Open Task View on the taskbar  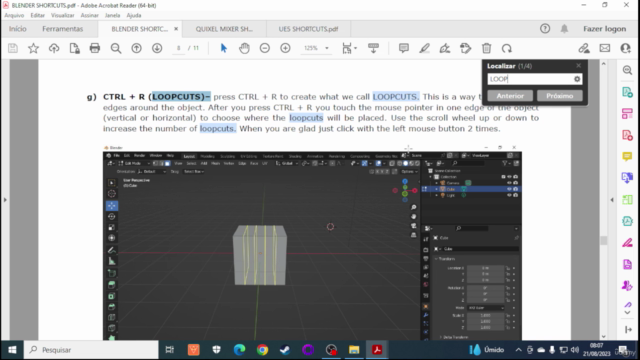(169, 350)
